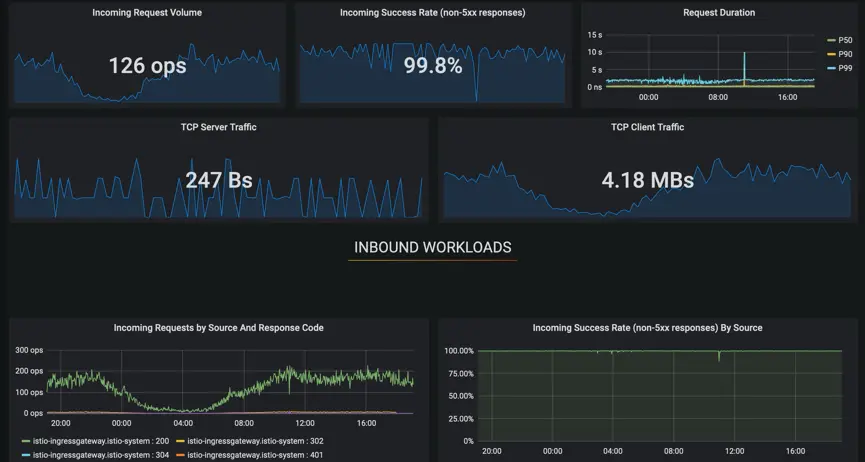The image size is (865, 462).
Task: Open the TCP Client Traffic panel title menu
Action: [647, 127]
